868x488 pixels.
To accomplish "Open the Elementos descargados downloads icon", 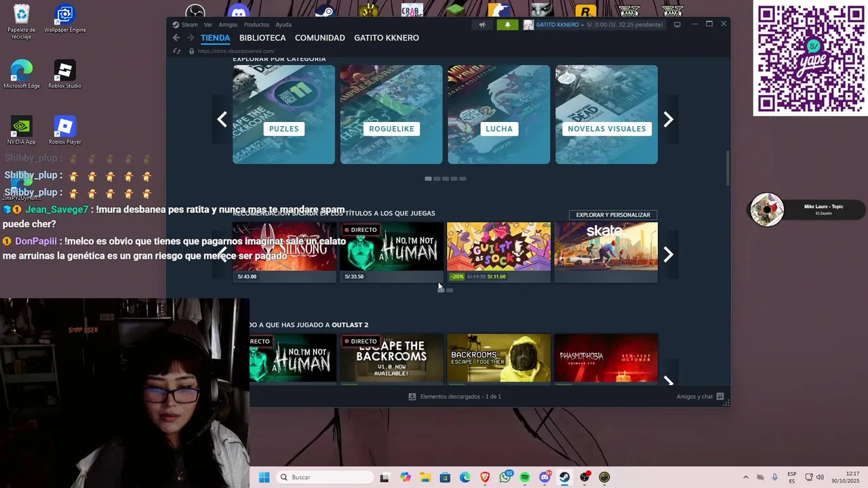I will pos(412,396).
